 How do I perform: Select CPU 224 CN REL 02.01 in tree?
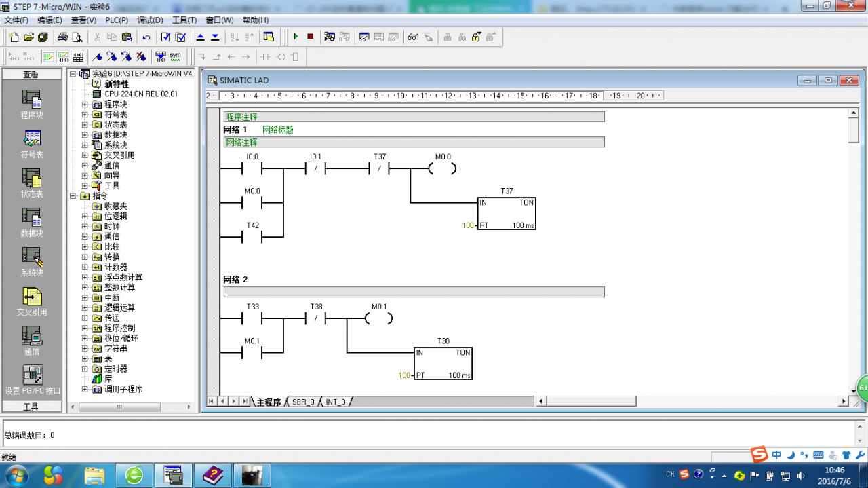[140, 94]
